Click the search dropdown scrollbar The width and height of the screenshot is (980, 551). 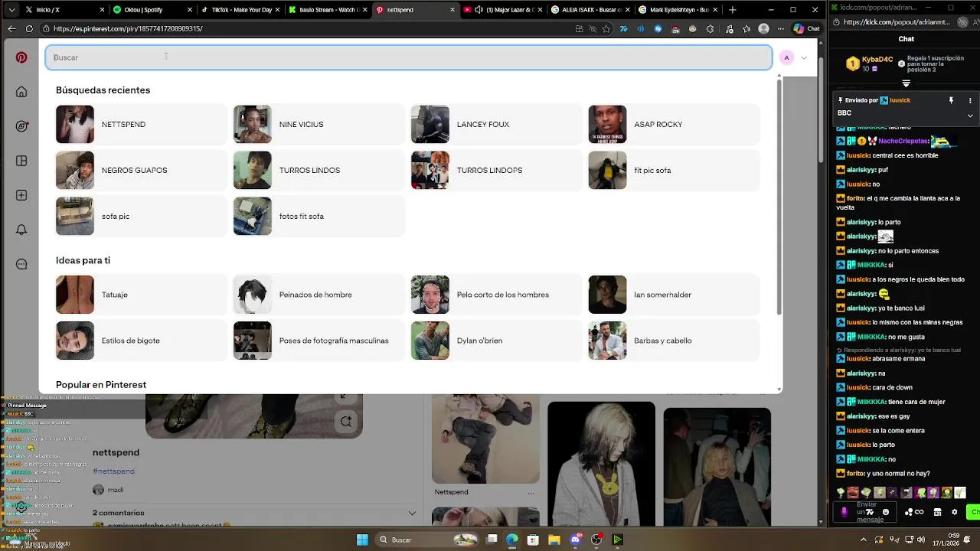click(779, 197)
